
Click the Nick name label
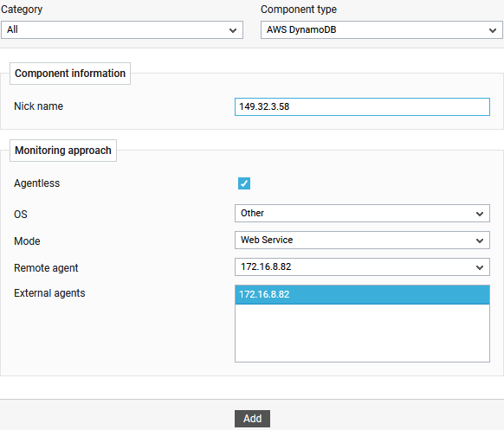[39, 106]
